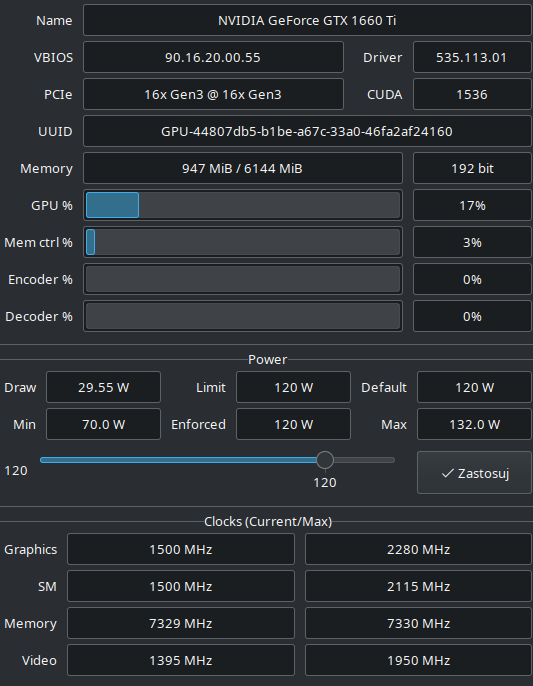Click the current Graphics clock 1500 MHz
This screenshot has width=533, height=686.
click(x=181, y=550)
